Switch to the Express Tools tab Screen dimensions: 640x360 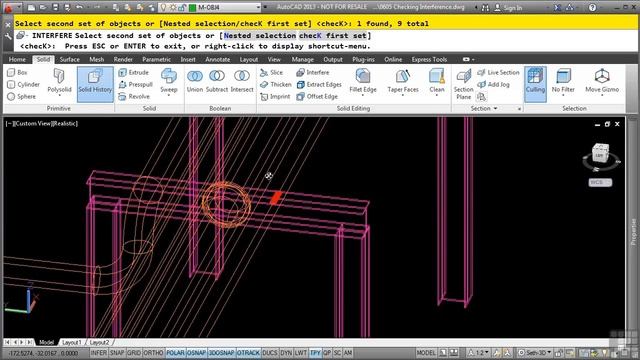pyautogui.click(x=429, y=59)
